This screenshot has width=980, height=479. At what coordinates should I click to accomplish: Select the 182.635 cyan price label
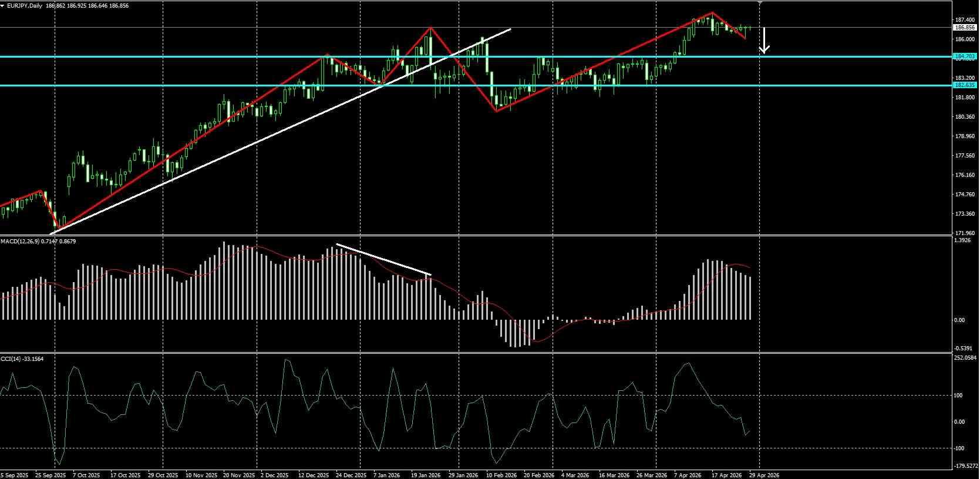coord(965,85)
